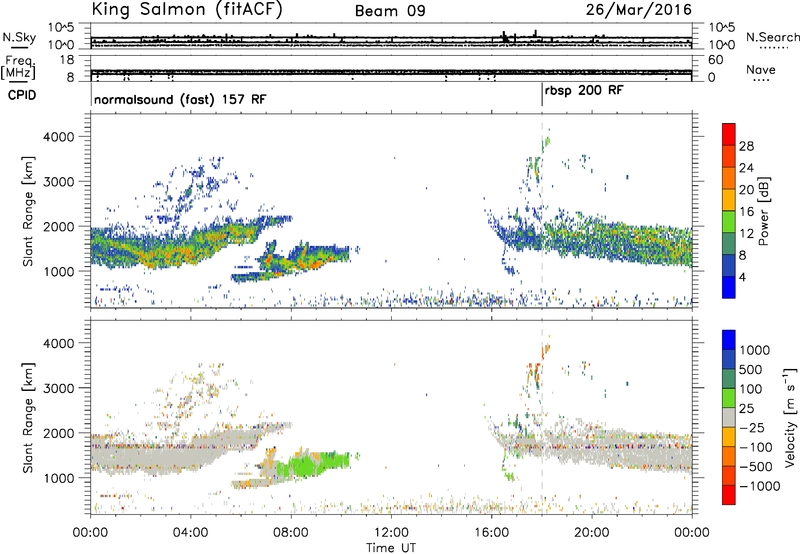
Task: Click the 'normalsound (fast) 157 RF' text
Action: pyautogui.click(x=180, y=99)
